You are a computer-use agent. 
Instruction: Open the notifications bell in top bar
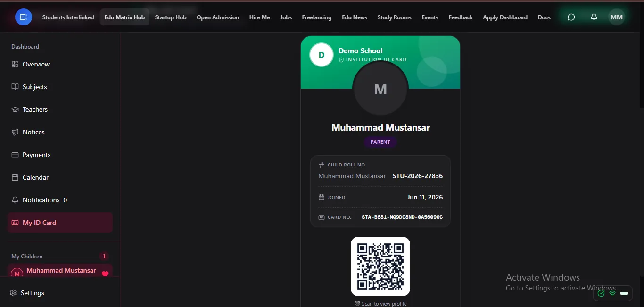click(x=594, y=17)
